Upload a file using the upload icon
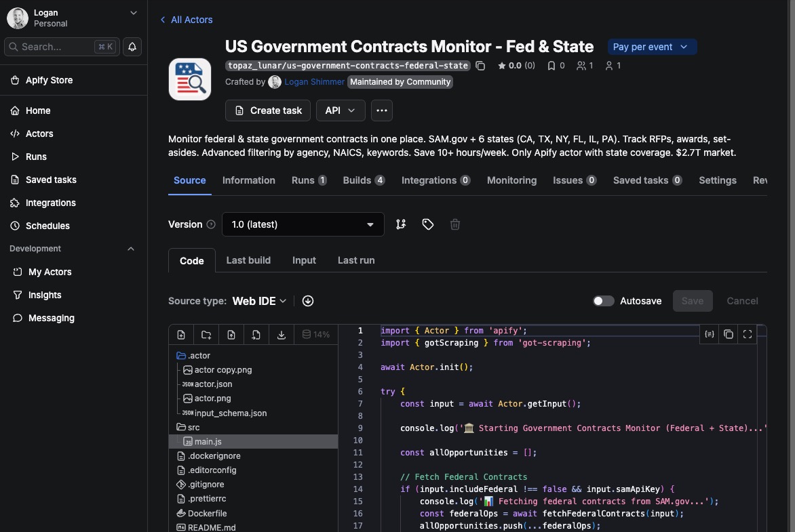 point(231,334)
